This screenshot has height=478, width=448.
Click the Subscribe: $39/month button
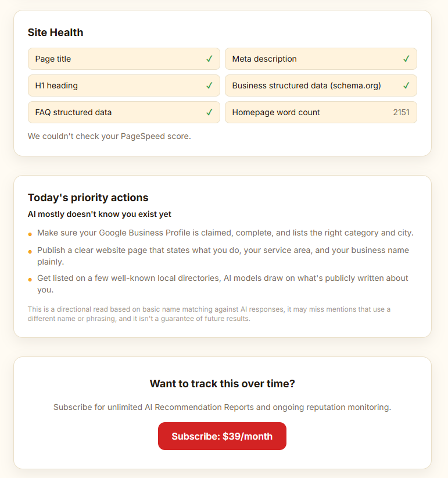(222, 436)
